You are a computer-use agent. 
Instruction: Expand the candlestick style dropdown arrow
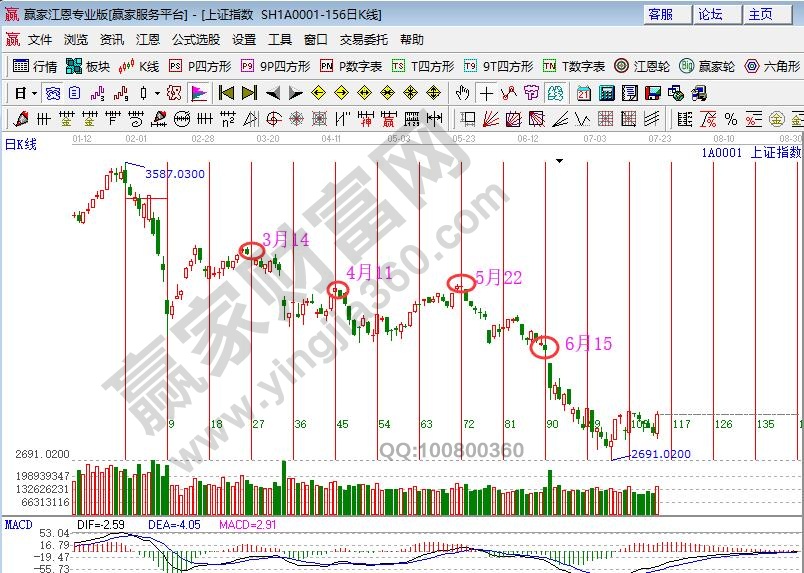coord(158,93)
